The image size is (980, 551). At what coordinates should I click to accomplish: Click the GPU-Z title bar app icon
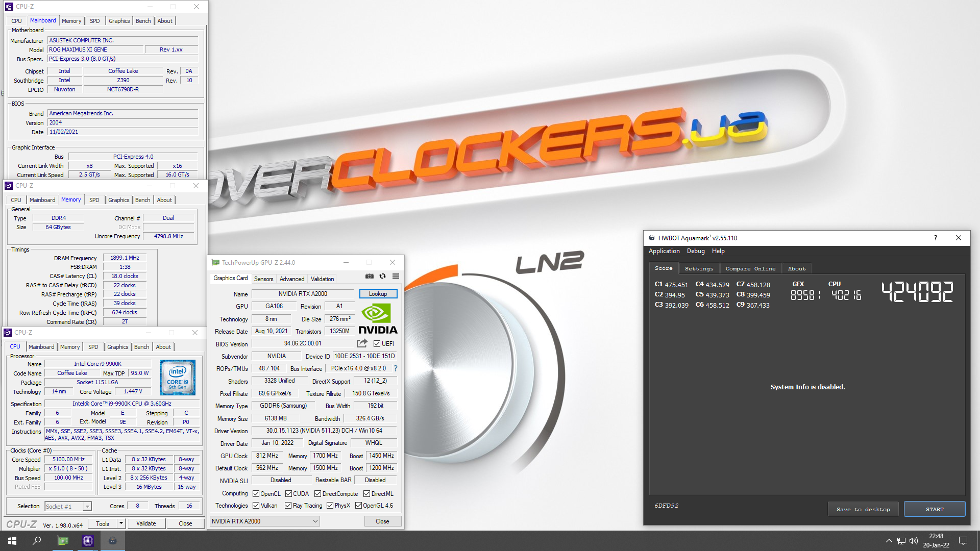pyautogui.click(x=215, y=262)
